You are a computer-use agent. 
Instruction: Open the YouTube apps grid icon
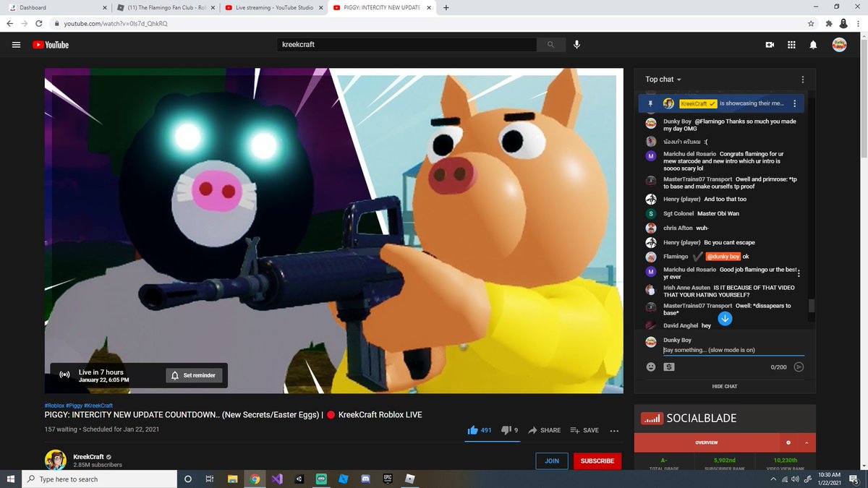point(791,45)
